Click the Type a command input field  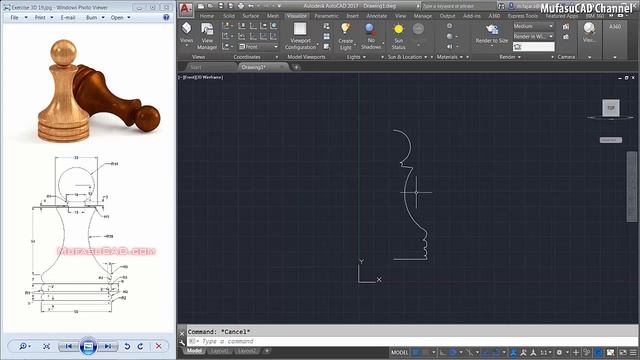tap(412, 342)
